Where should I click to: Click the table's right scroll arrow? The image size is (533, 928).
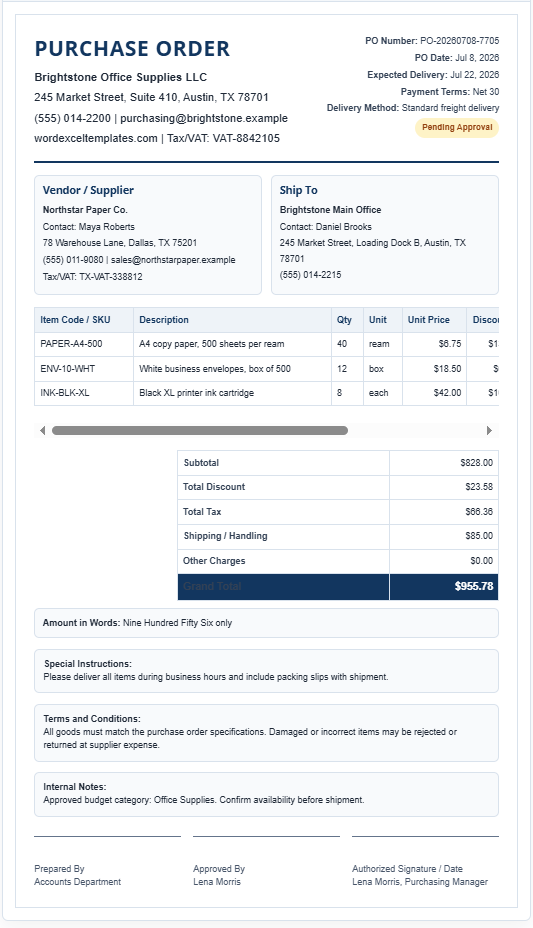coord(489,430)
